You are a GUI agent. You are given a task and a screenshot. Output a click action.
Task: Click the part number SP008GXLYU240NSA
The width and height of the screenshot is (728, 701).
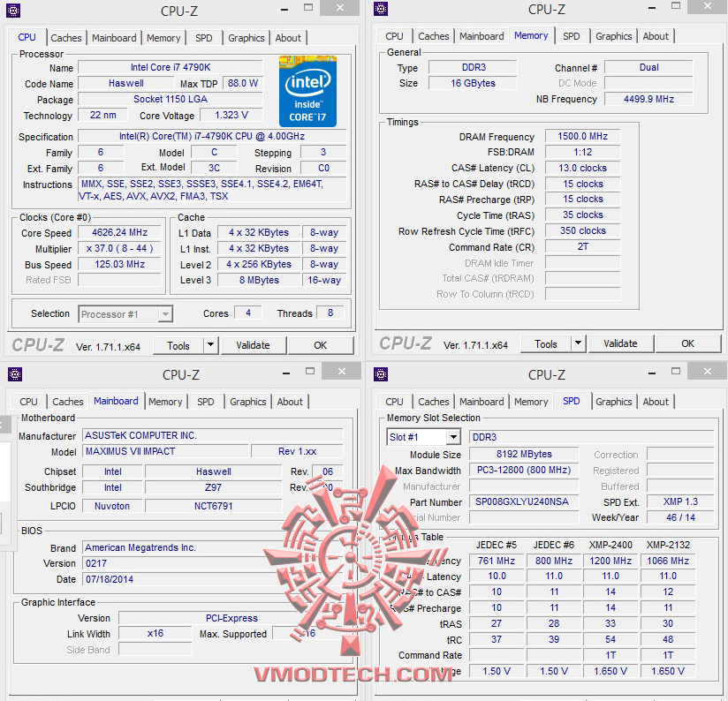[524, 501]
